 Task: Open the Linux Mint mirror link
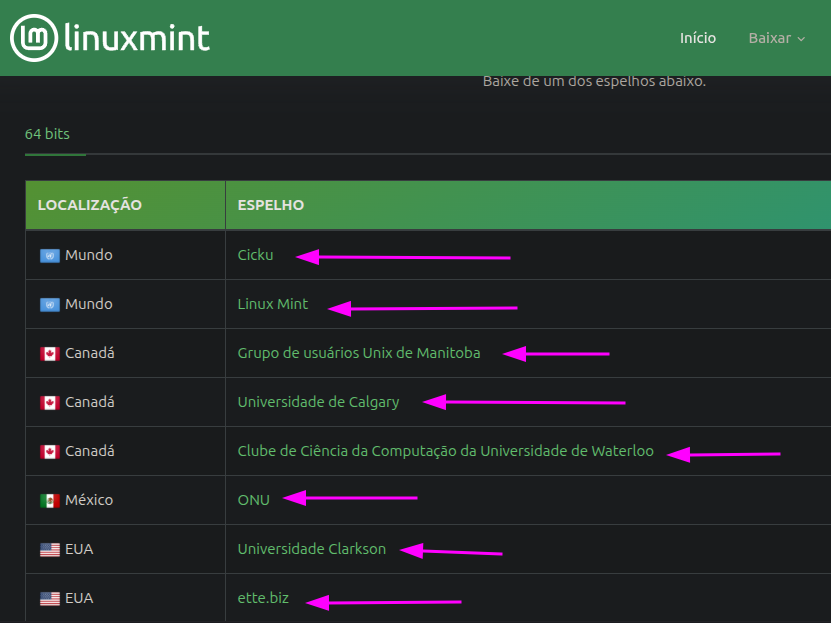tap(273, 304)
